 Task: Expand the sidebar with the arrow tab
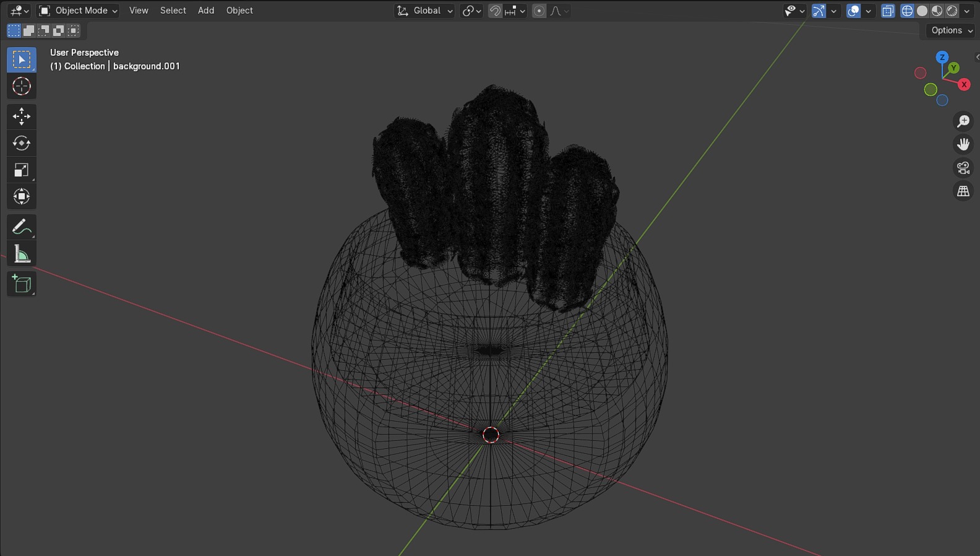(977, 57)
